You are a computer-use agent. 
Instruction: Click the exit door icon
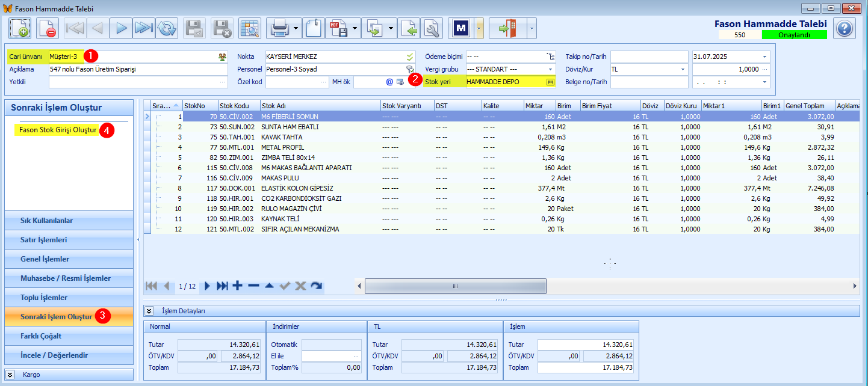[507, 28]
